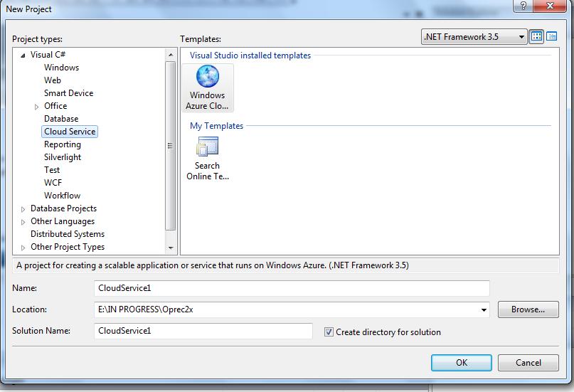This screenshot has width=574, height=392.
Task: Click the Other Languages label
Action: (62, 221)
